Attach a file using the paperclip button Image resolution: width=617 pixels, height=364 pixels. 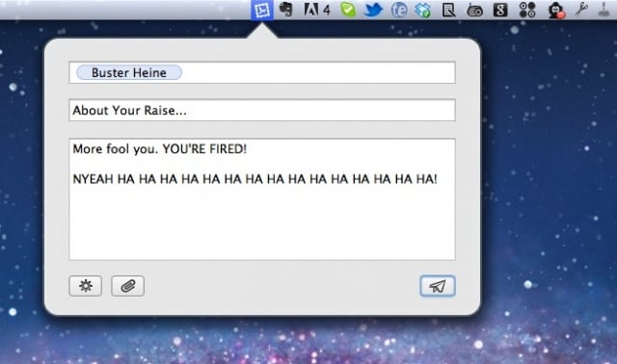point(128,286)
